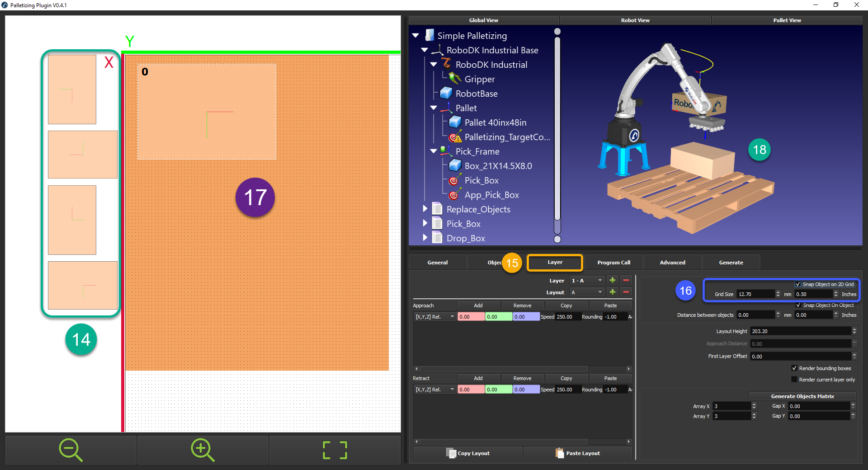868x470 pixels.
Task: Click the Layout Height input field
Action: pos(800,331)
